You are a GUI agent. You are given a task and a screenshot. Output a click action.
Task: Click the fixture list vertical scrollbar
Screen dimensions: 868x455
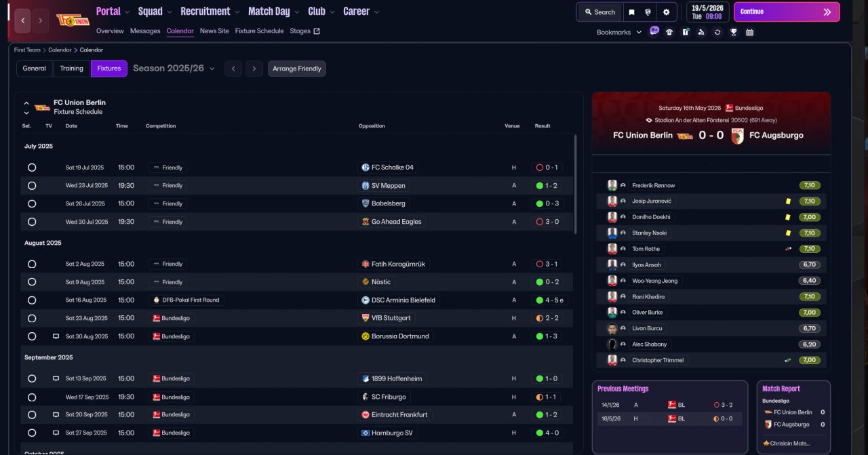pos(576,183)
